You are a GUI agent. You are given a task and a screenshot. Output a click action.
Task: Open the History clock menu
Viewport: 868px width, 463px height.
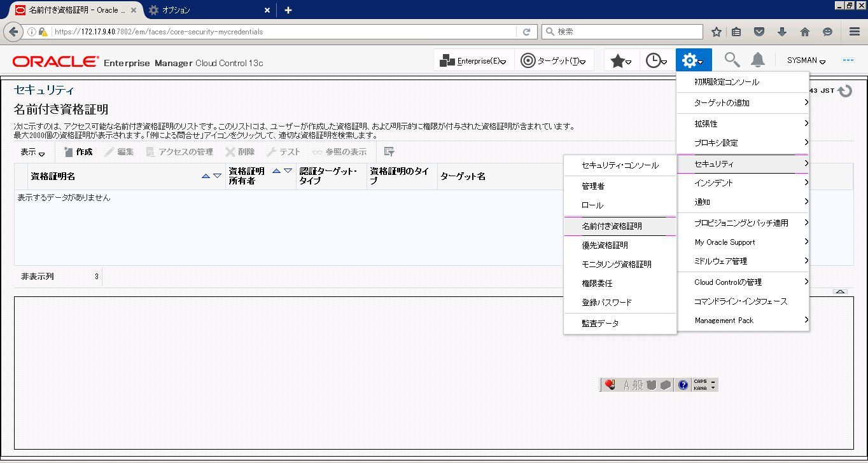coord(656,60)
